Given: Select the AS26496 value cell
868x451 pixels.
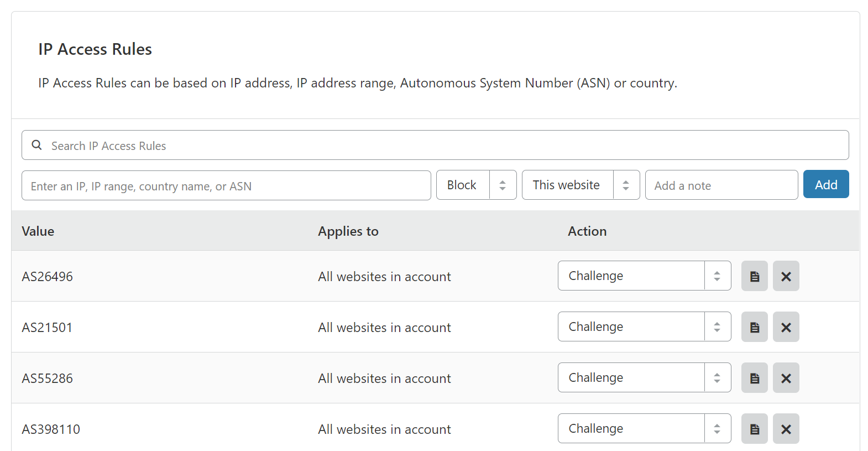Looking at the screenshot, I should (48, 277).
